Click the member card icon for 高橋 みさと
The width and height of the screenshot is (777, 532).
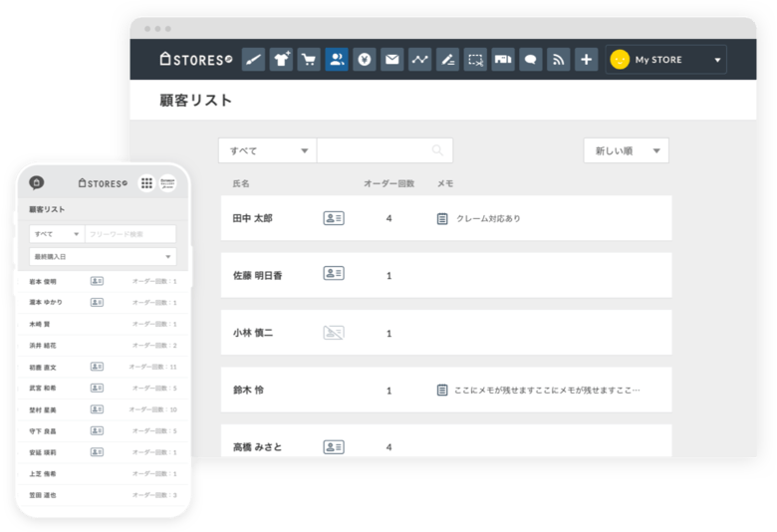(x=334, y=447)
